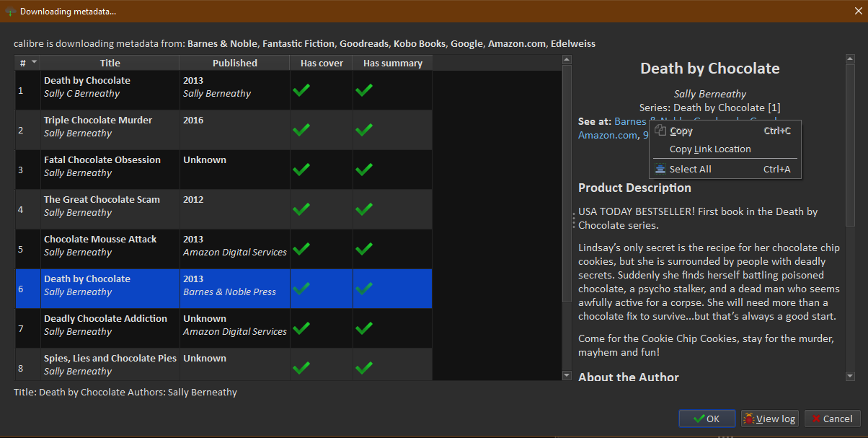
Task: Click the 2016 published cell
Action: (x=235, y=130)
